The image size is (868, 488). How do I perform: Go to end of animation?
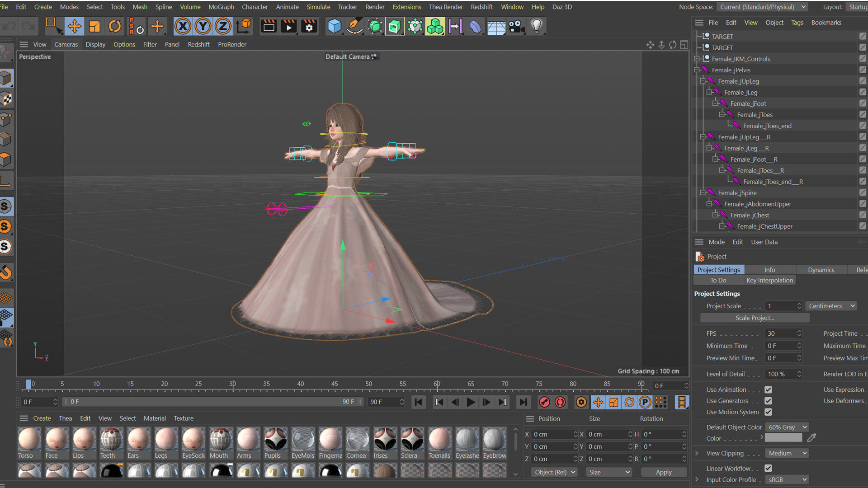click(523, 402)
